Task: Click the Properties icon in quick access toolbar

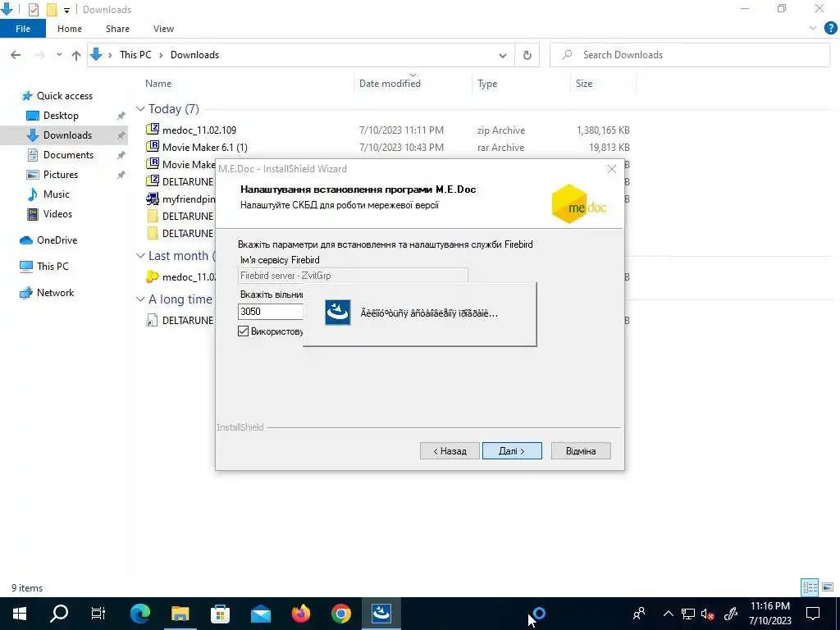Action: 33,9
